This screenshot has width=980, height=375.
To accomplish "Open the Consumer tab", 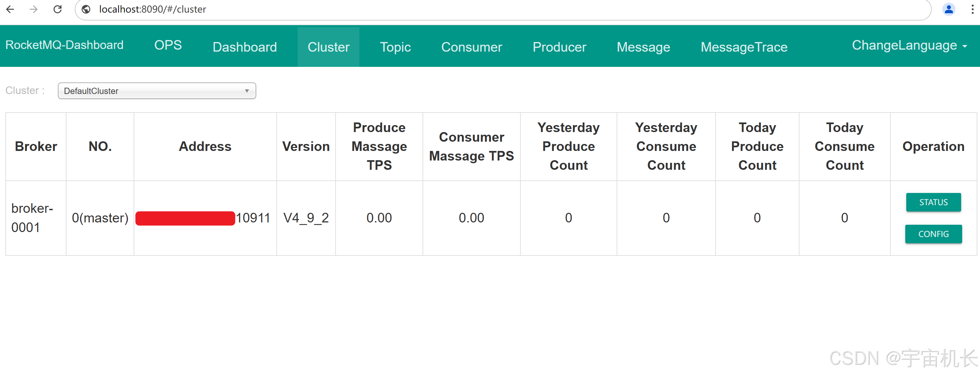I will (471, 47).
